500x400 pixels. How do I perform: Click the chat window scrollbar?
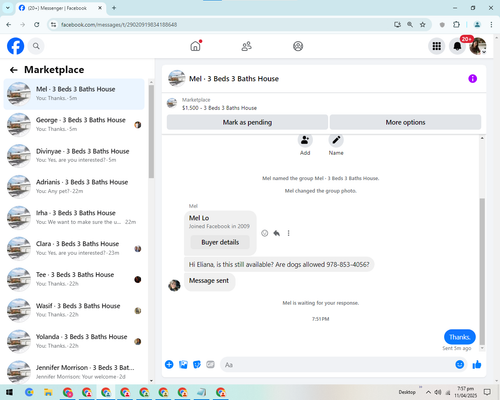[x=482, y=272]
